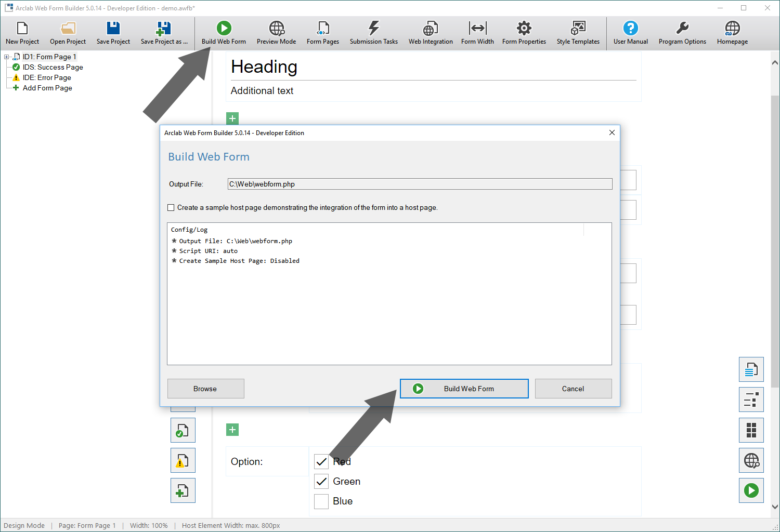Start preview with the green play icon on right
The height and width of the screenshot is (532, 780).
(x=751, y=490)
